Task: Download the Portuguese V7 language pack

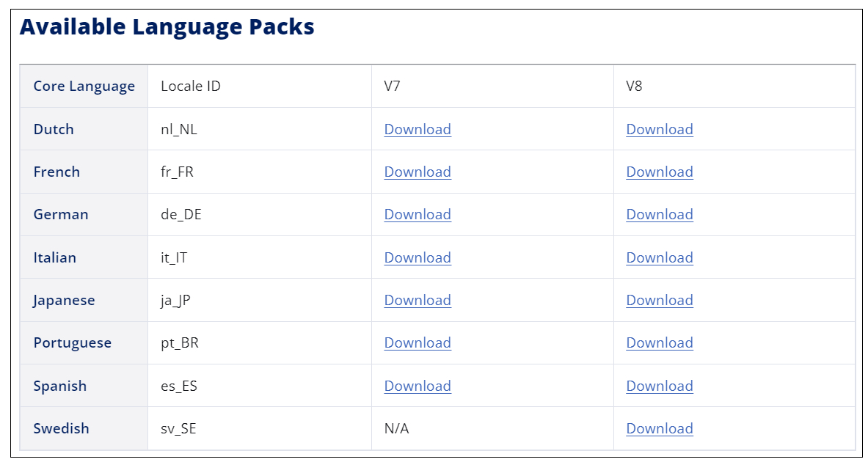Action: [x=417, y=342]
